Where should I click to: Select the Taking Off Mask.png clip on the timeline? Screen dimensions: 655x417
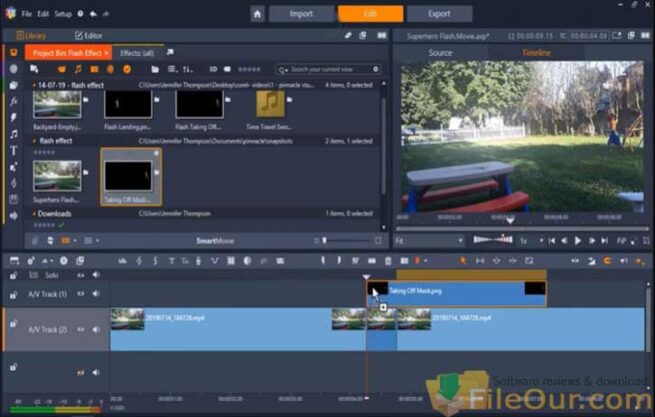tap(456, 294)
